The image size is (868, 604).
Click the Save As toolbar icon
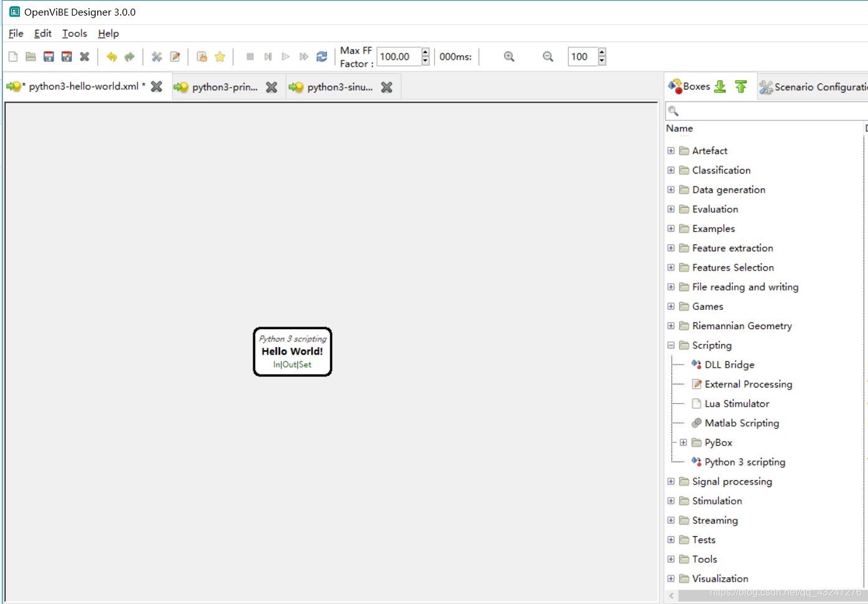point(67,57)
